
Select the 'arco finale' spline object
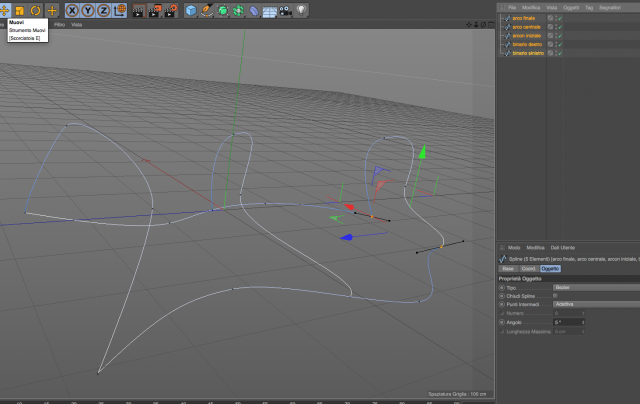point(524,18)
